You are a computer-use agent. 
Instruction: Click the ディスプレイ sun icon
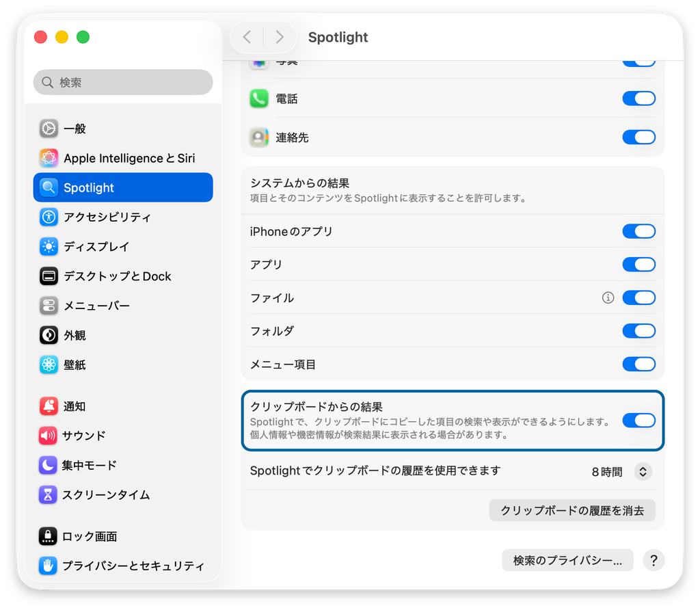click(x=49, y=246)
